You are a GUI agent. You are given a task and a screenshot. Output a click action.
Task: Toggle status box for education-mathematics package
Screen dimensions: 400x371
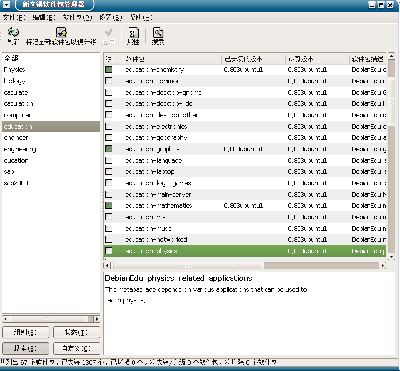click(109, 206)
